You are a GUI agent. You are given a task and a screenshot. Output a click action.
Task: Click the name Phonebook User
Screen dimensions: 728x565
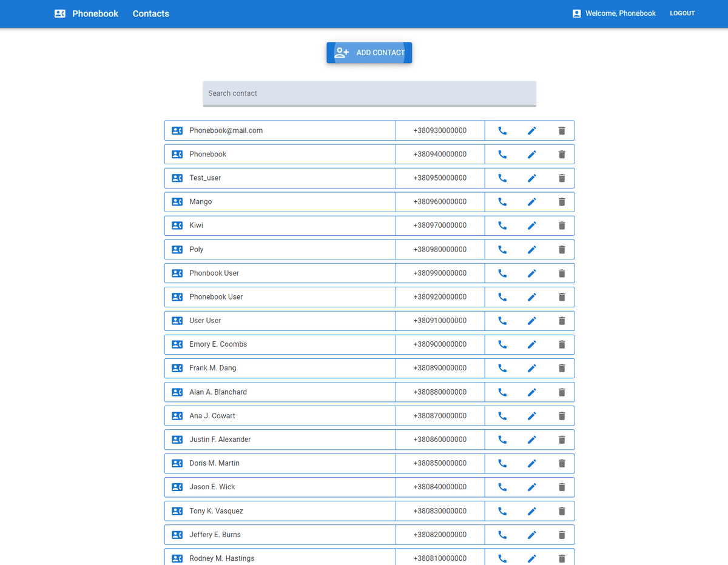click(x=216, y=297)
